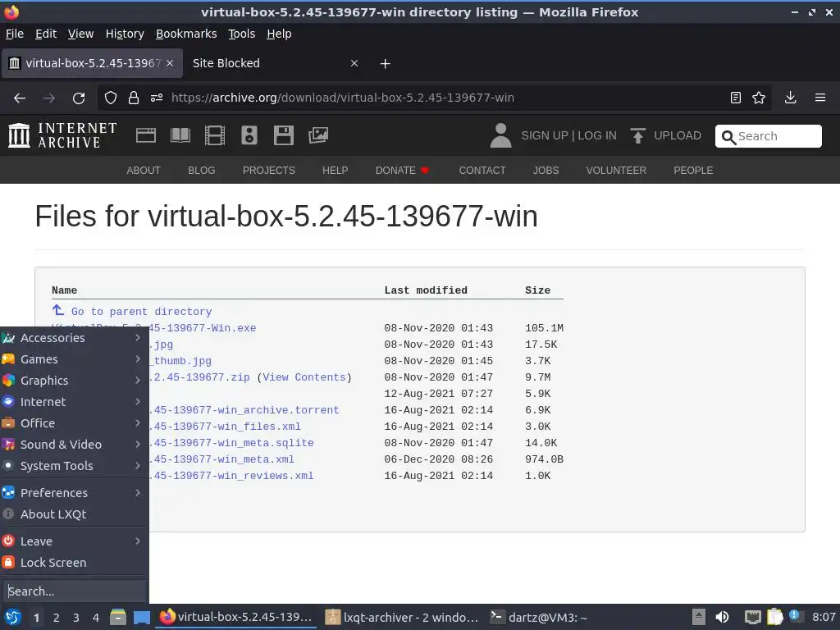
Task: Download the win_archive.torrent file
Action: coord(244,410)
